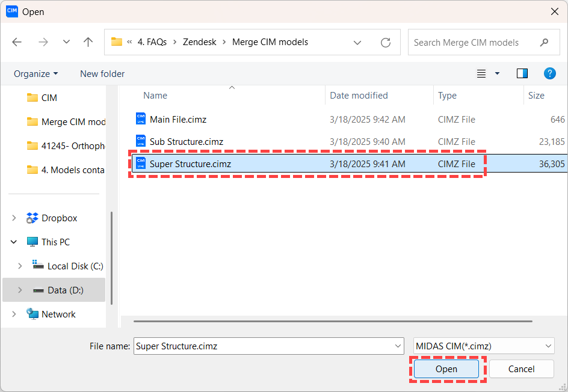Open '41245- Orthoph' sidebar folder
The height and width of the screenshot is (392, 568).
point(66,146)
